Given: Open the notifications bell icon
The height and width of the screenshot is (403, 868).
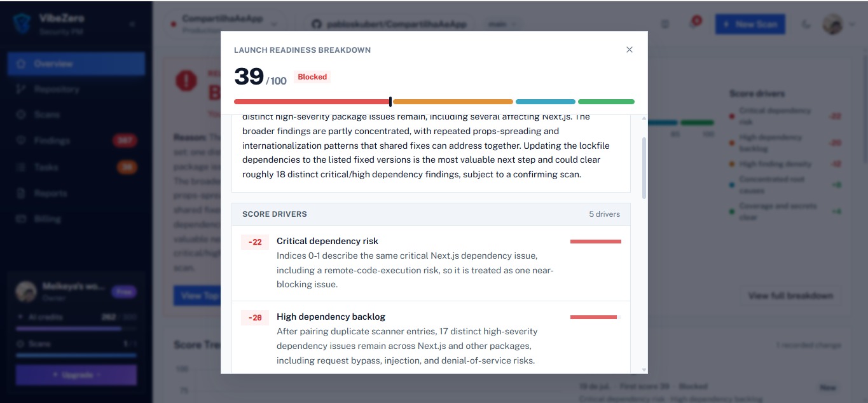Looking at the screenshot, I should click(693, 24).
